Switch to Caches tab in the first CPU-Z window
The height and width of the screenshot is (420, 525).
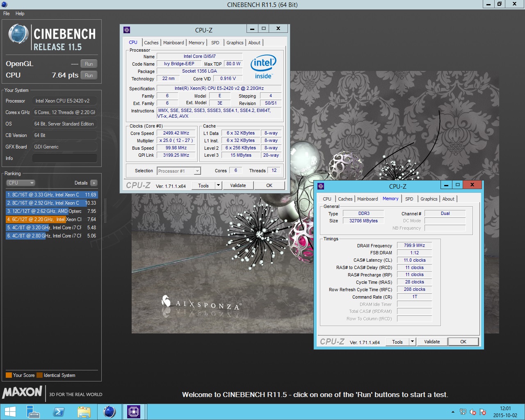click(151, 43)
